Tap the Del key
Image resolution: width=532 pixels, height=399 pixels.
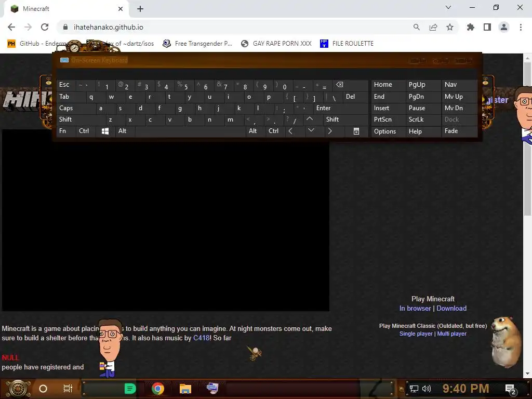pyautogui.click(x=355, y=97)
